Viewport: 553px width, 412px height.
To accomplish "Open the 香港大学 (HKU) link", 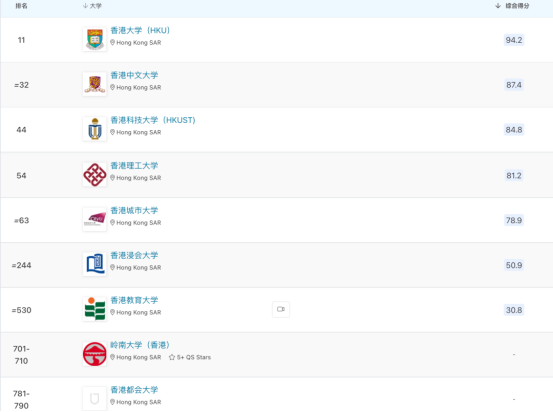I will coord(140,30).
